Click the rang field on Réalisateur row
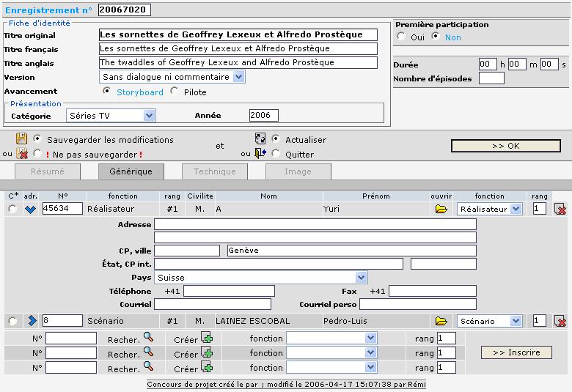This screenshot has width=572, height=392. [539, 209]
